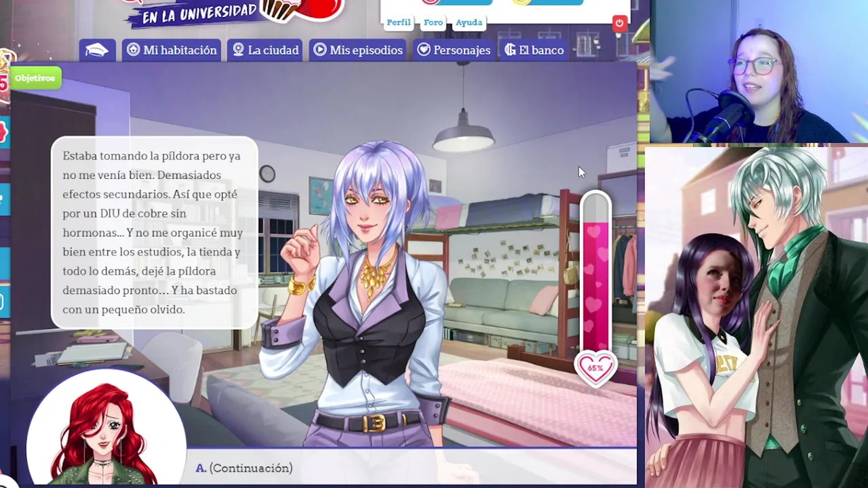
Task: Click the red-haired character portrait
Action: (x=106, y=427)
